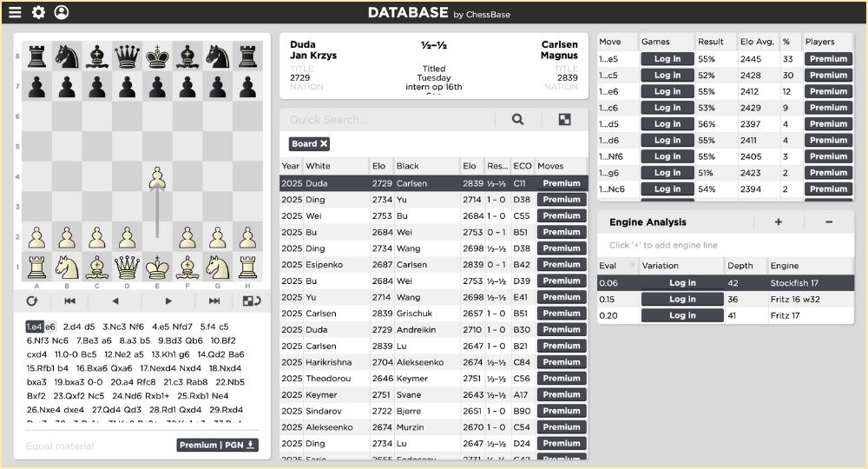This screenshot has height=469, width=868.
Task: Click the Engine Analysis heading
Action: [x=648, y=222]
